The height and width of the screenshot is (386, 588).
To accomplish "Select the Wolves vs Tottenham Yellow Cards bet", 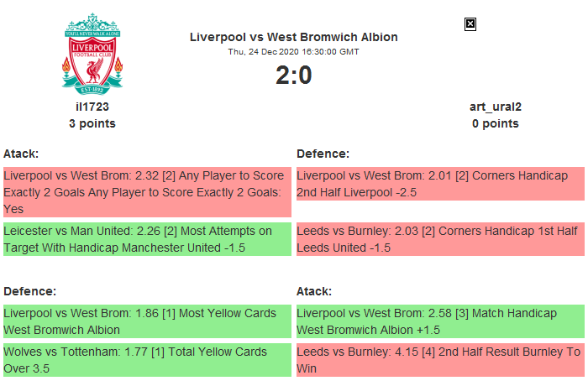I will point(147,361).
